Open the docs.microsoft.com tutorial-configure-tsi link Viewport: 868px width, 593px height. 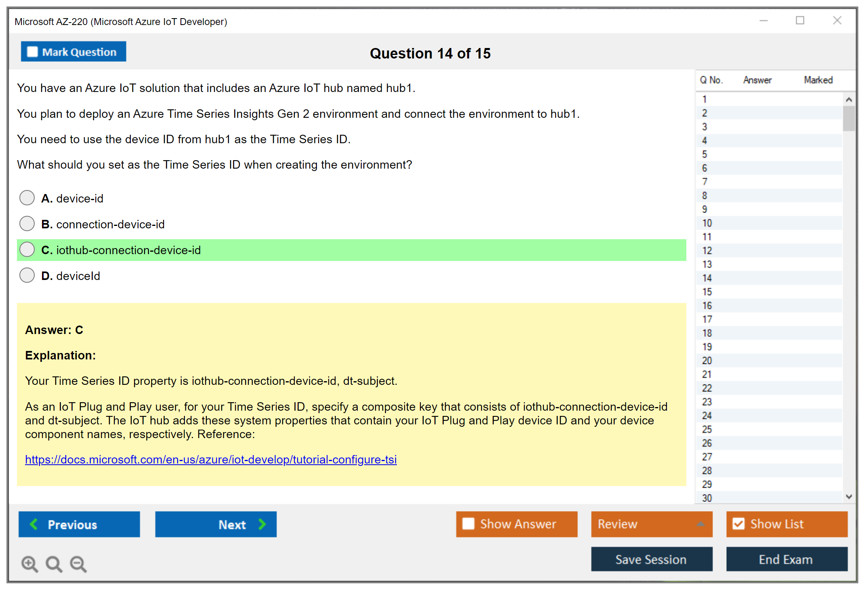[x=211, y=459]
